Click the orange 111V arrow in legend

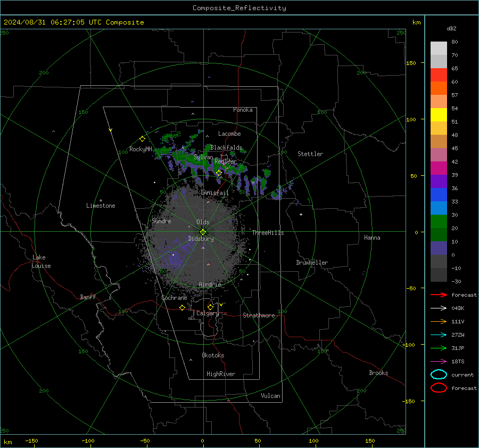point(439,321)
